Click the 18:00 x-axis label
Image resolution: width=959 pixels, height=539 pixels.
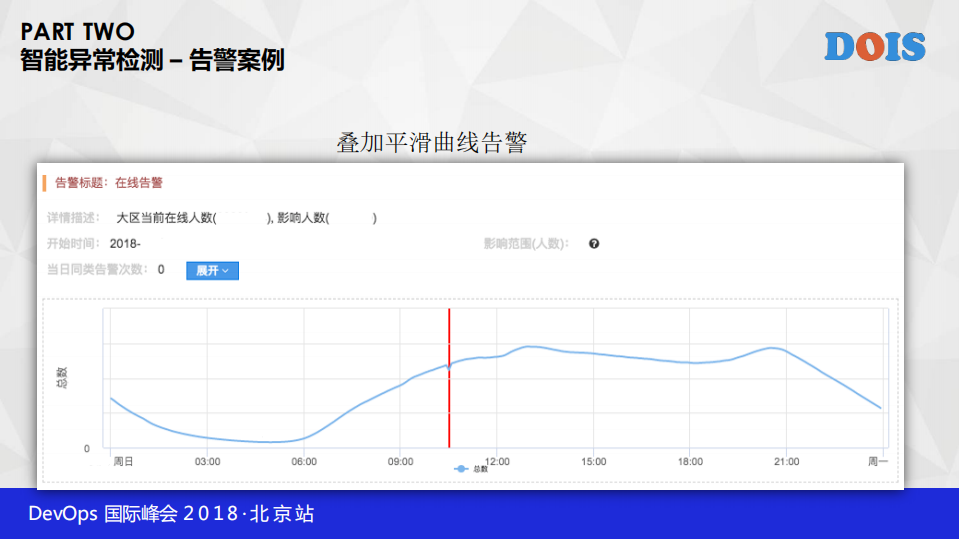(690, 461)
